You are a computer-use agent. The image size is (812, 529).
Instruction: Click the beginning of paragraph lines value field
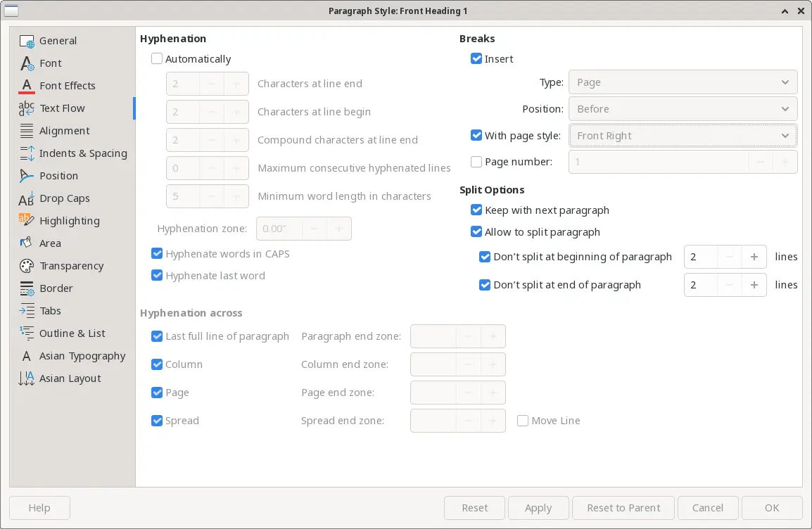coord(701,257)
